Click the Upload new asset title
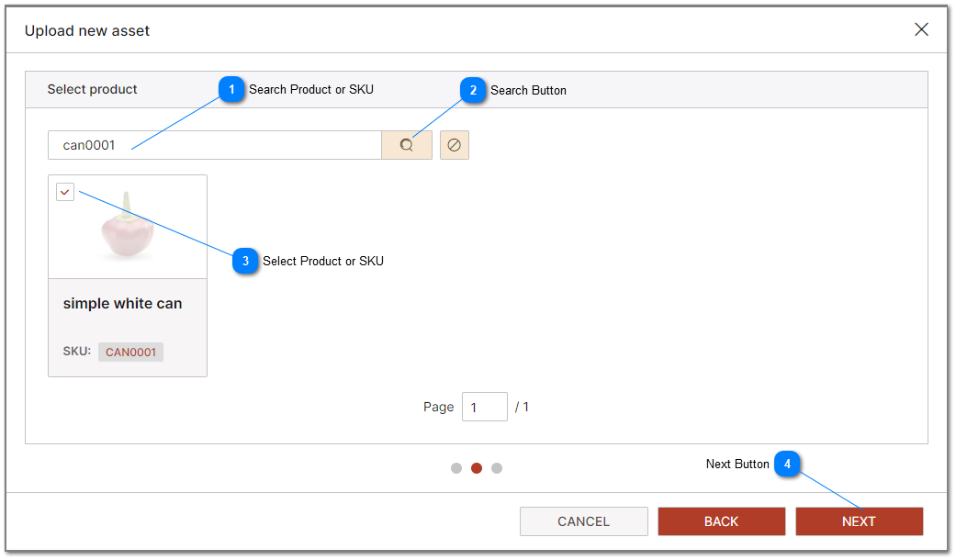Image resolution: width=956 pixels, height=560 pixels. (88, 30)
